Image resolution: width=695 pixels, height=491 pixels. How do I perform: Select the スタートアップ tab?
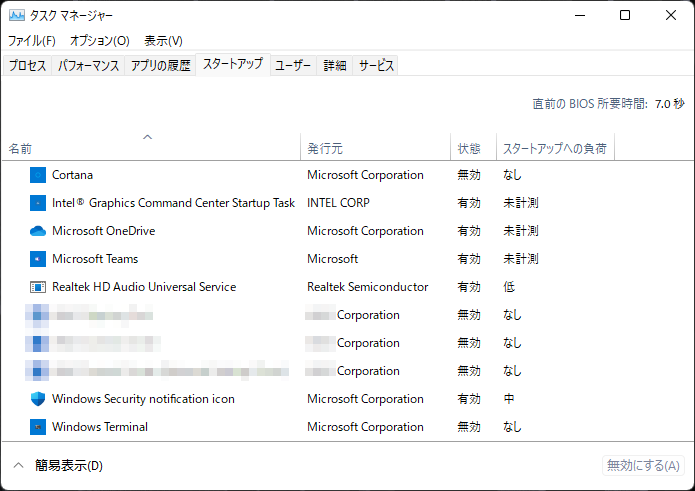coord(233,64)
